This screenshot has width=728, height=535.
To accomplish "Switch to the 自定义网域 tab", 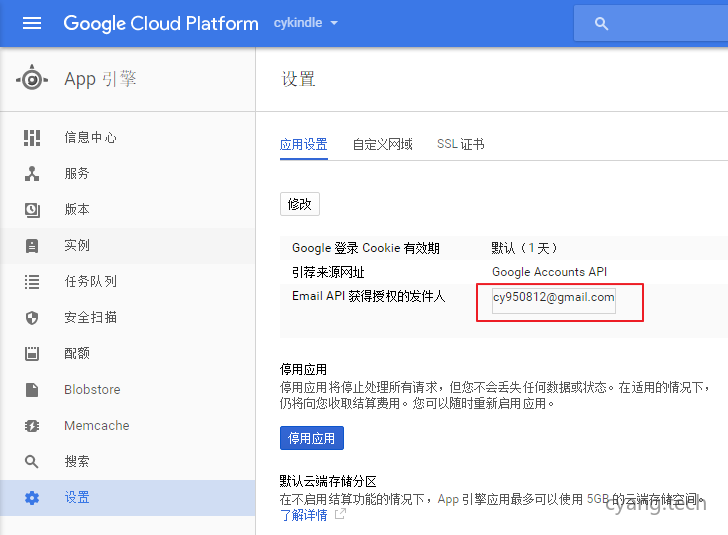I will (382, 144).
